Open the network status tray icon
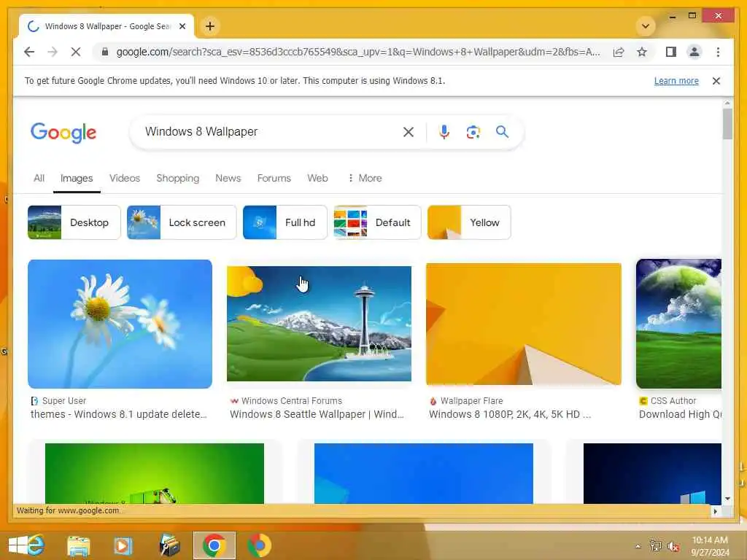 coord(656,546)
